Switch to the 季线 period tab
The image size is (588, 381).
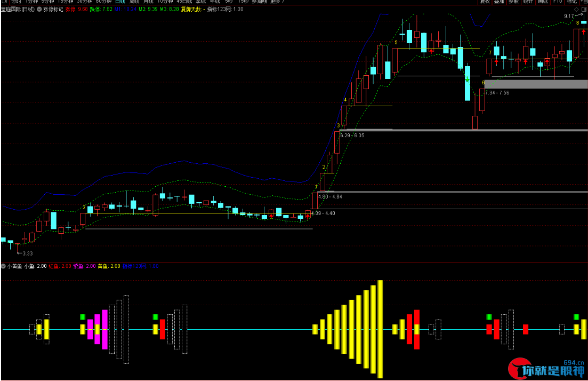200,2
